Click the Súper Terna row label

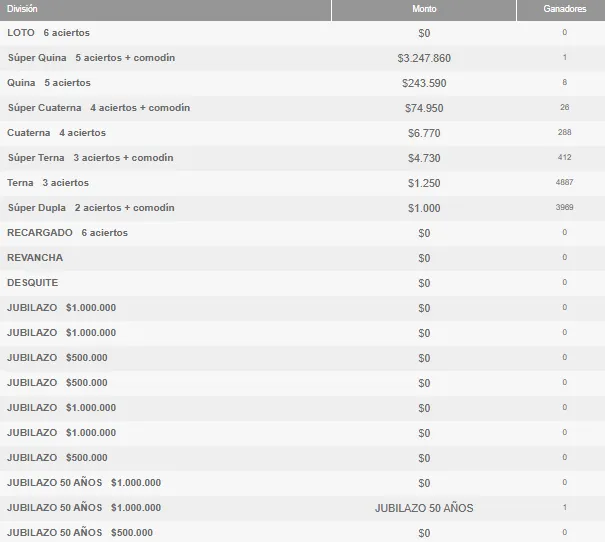(x=90, y=158)
